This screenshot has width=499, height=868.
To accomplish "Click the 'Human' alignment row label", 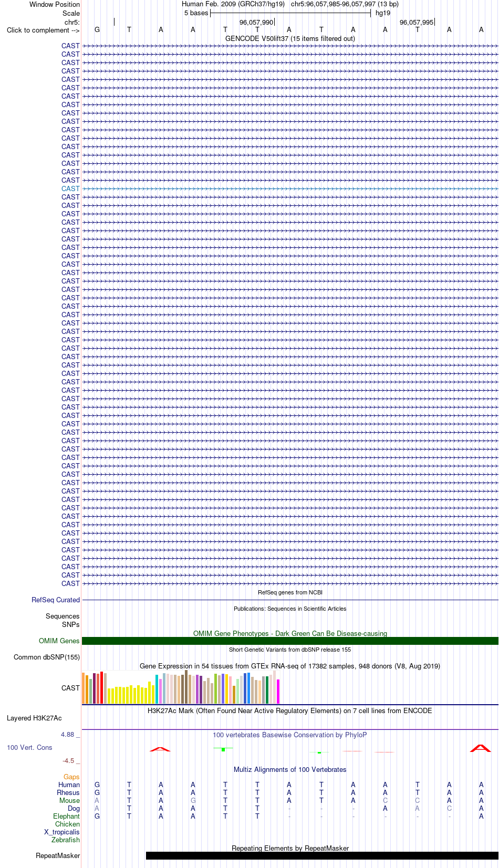I will [x=69, y=785].
